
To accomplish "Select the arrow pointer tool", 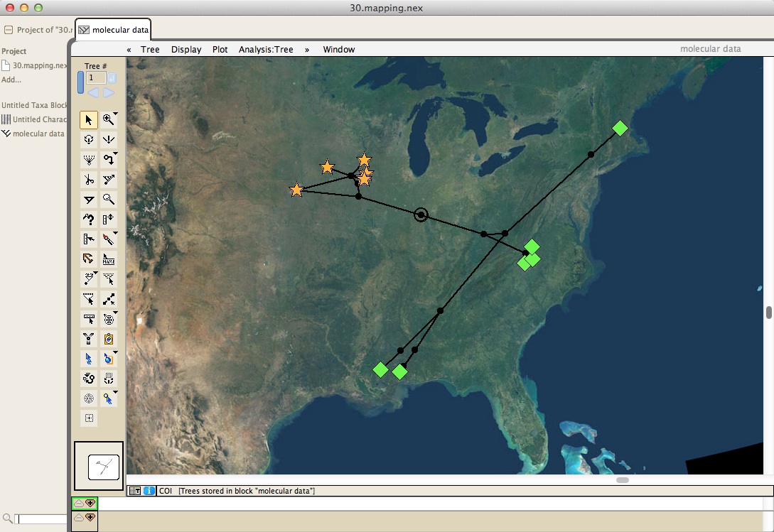I will [x=89, y=120].
